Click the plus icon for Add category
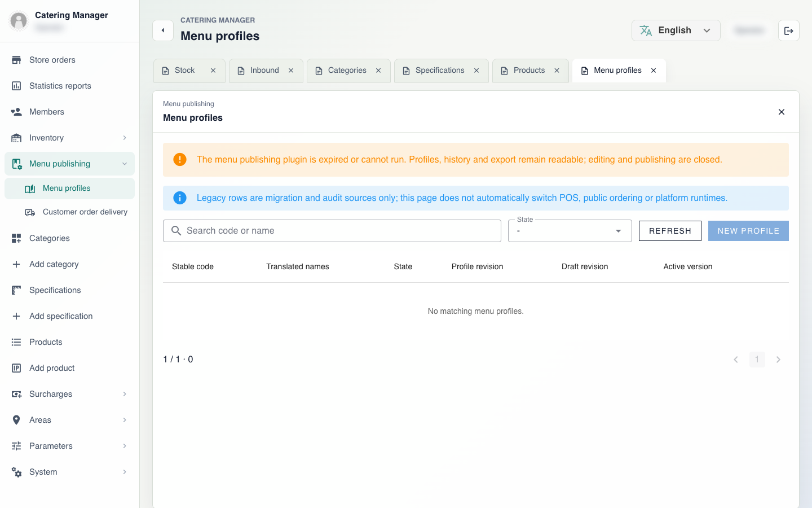The height and width of the screenshot is (508, 812). pyautogui.click(x=16, y=264)
